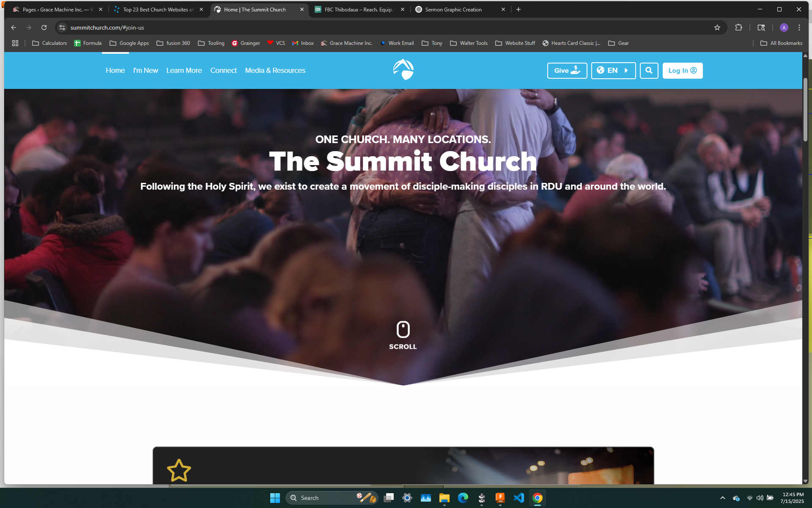Bookmark this page with star icon
Viewport: 812px width, 508px height.
click(717, 28)
